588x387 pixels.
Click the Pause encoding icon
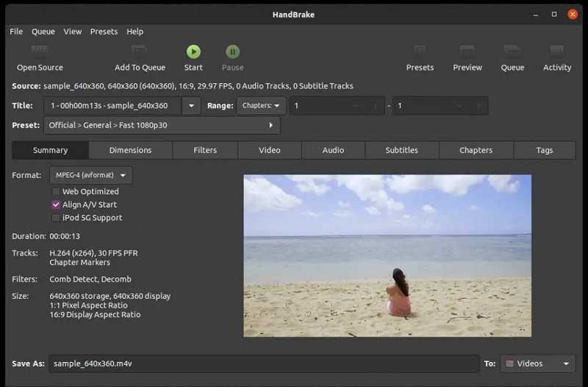pyautogui.click(x=232, y=52)
